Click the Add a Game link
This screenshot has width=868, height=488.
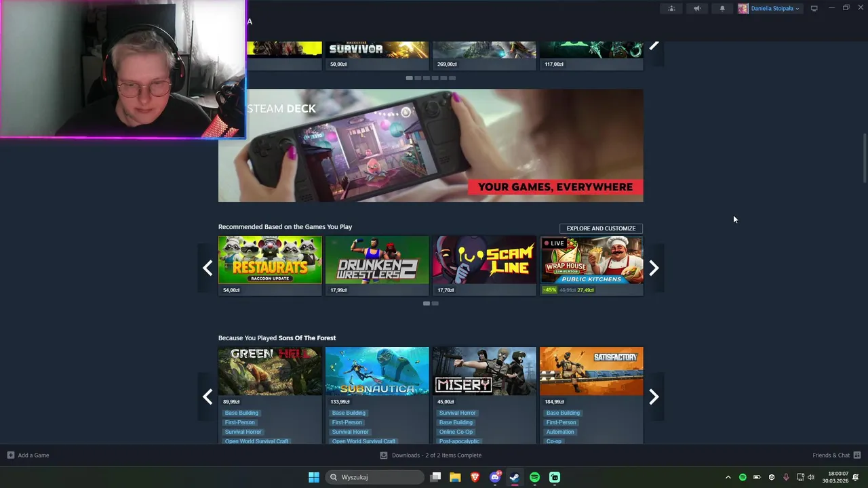pos(33,455)
